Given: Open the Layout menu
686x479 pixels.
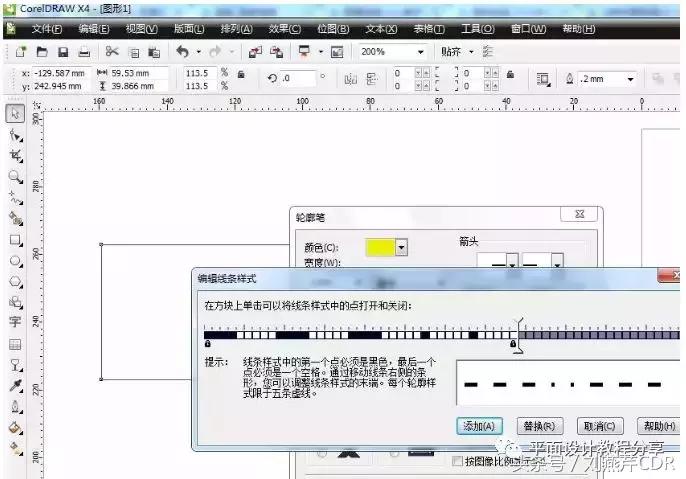Looking at the screenshot, I should click(189, 29).
